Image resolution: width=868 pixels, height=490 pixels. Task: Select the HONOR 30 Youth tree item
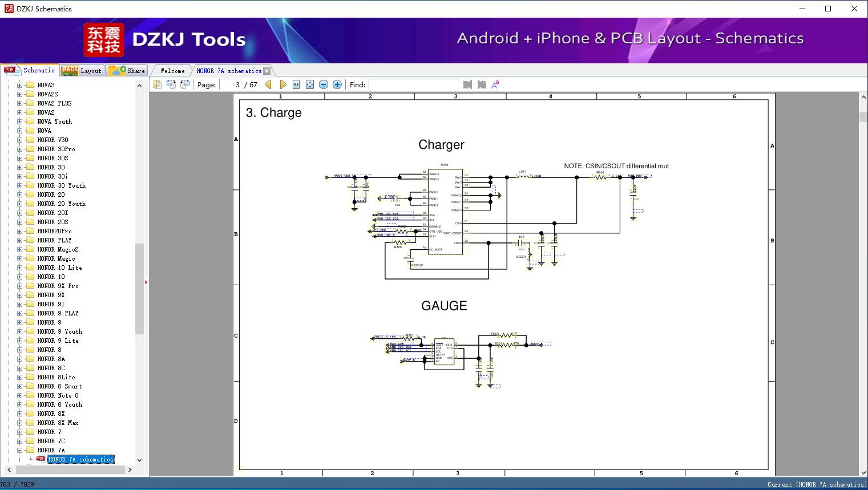[62, 185]
